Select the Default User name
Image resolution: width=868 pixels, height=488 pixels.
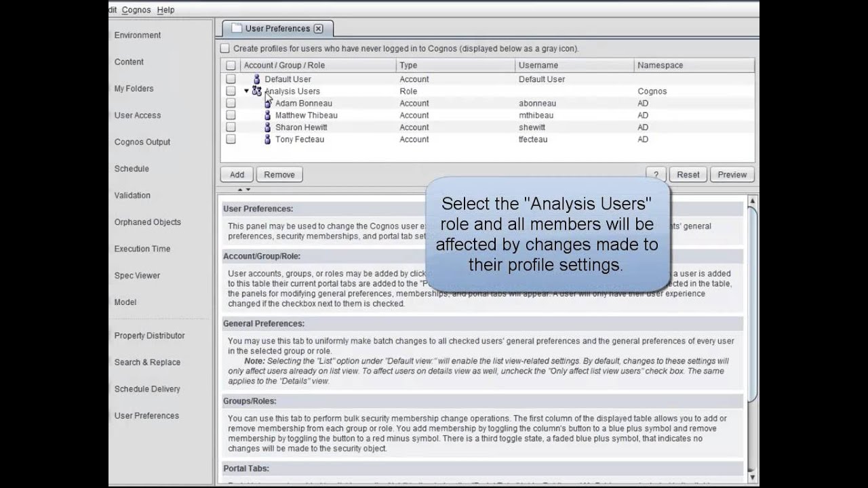[288, 79]
